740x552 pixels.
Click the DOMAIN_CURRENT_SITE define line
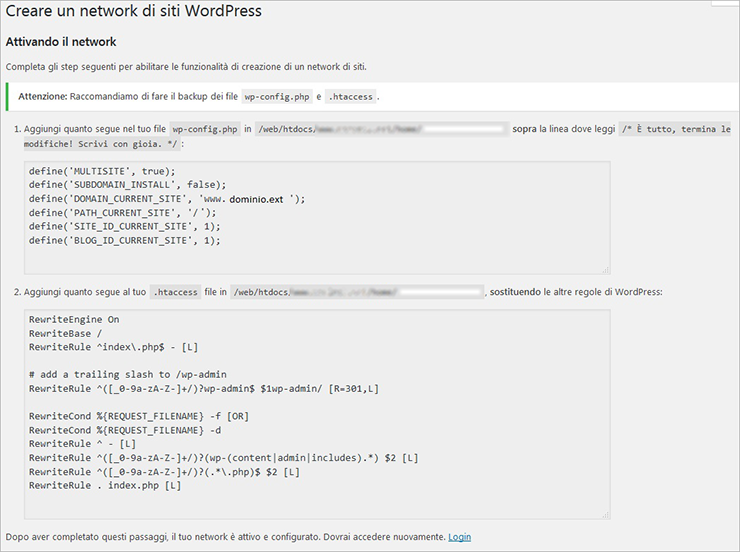pos(167,199)
